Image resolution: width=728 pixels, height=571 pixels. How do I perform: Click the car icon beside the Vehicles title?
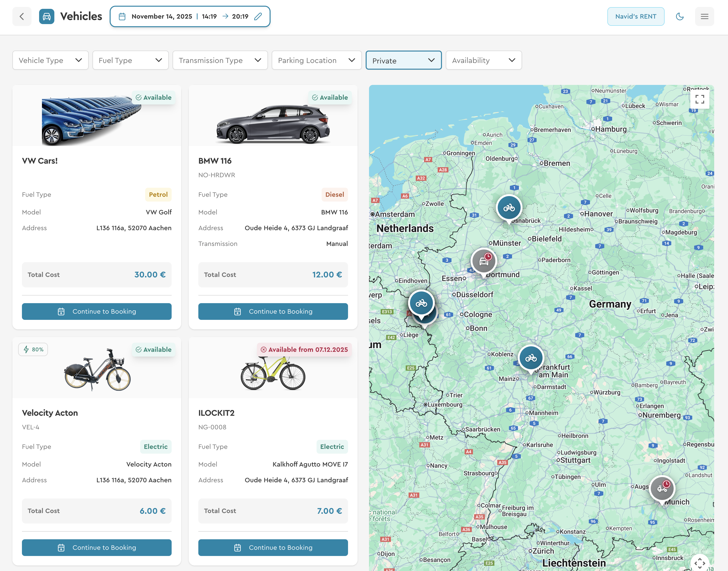(46, 16)
